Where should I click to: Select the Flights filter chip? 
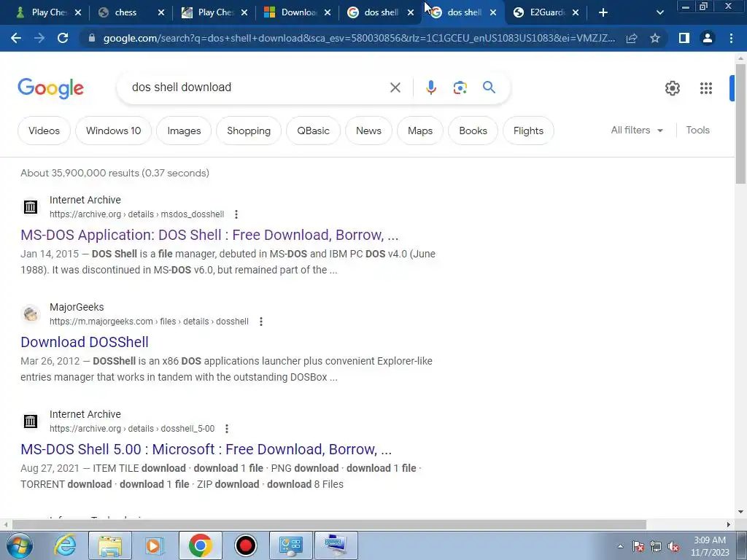(528, 131)
